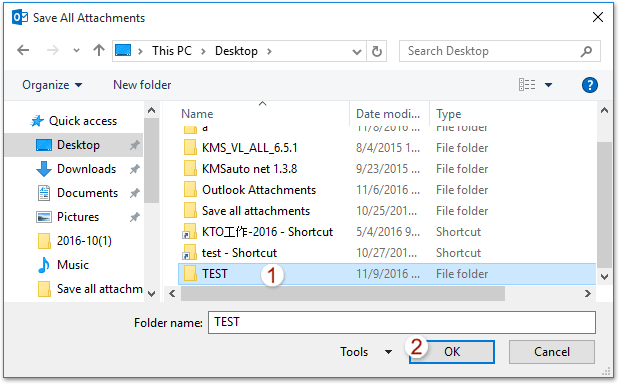Screen dimensions: 621x386
Task: Click the search magnifier icon
Action: pyautogui.click(x=586, y=51)
